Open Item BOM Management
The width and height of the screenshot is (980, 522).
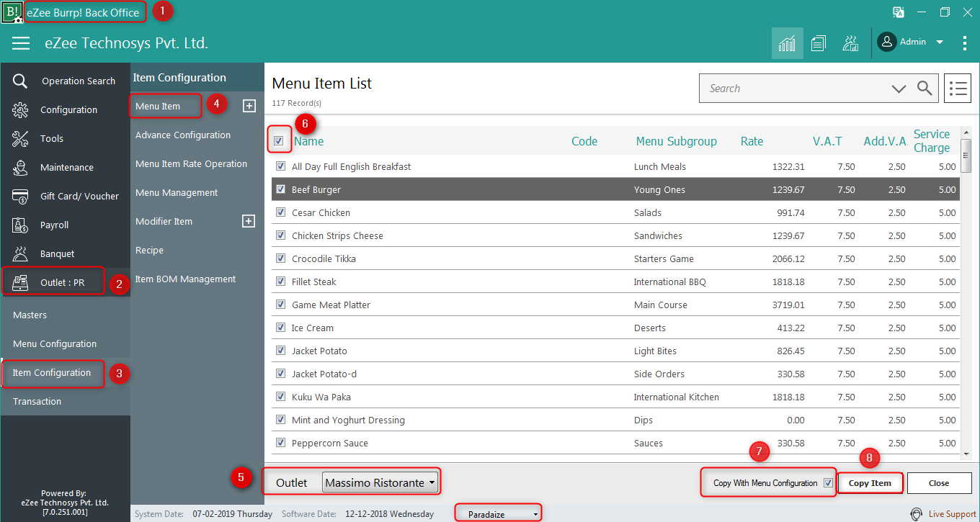[x=185, y=279]
